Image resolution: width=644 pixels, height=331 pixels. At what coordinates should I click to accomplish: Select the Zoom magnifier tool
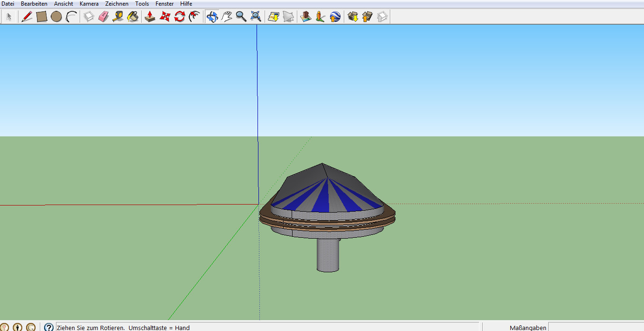(241, 17)
